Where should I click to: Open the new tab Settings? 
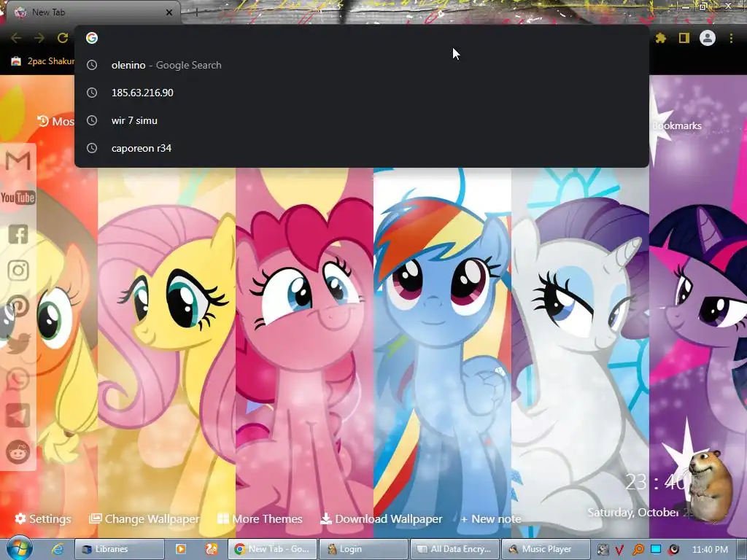click(x=43, y=518)
